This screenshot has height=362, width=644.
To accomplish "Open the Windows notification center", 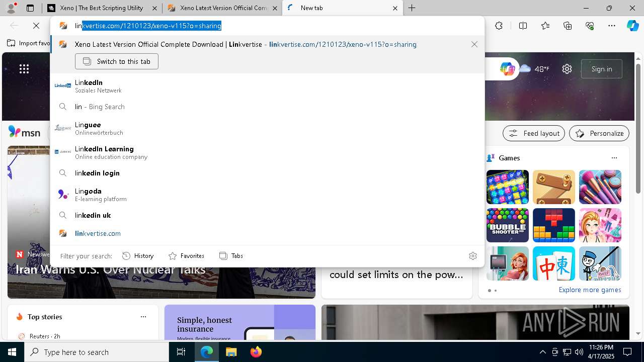I will coord(627,352).
